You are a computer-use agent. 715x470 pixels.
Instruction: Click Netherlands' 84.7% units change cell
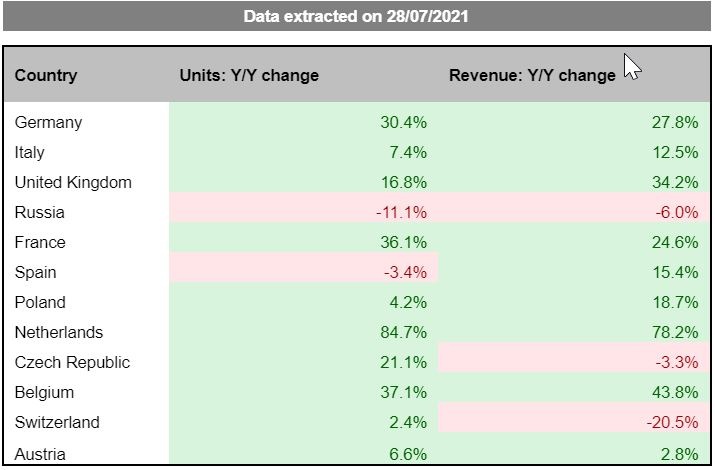point(404,332)
